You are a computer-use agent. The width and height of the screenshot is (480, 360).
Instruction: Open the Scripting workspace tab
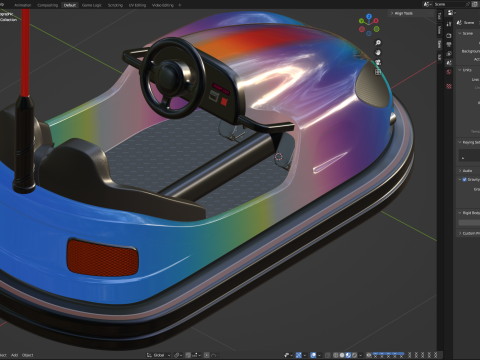coord(115,5)
